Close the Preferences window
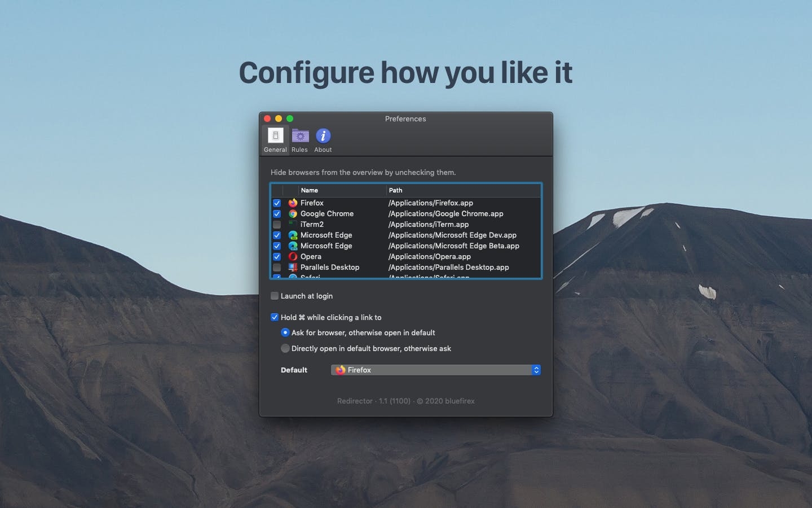 pyautogui.click(x=267, y=119)
